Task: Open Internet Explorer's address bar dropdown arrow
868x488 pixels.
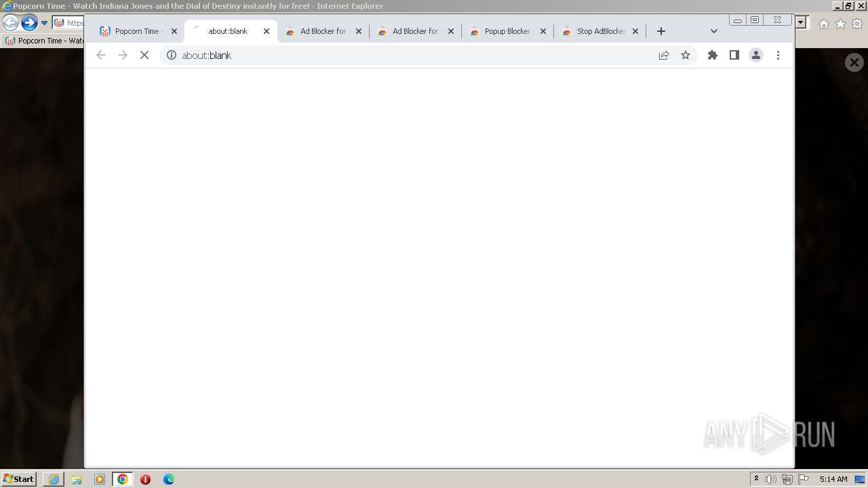Action: 801,22
